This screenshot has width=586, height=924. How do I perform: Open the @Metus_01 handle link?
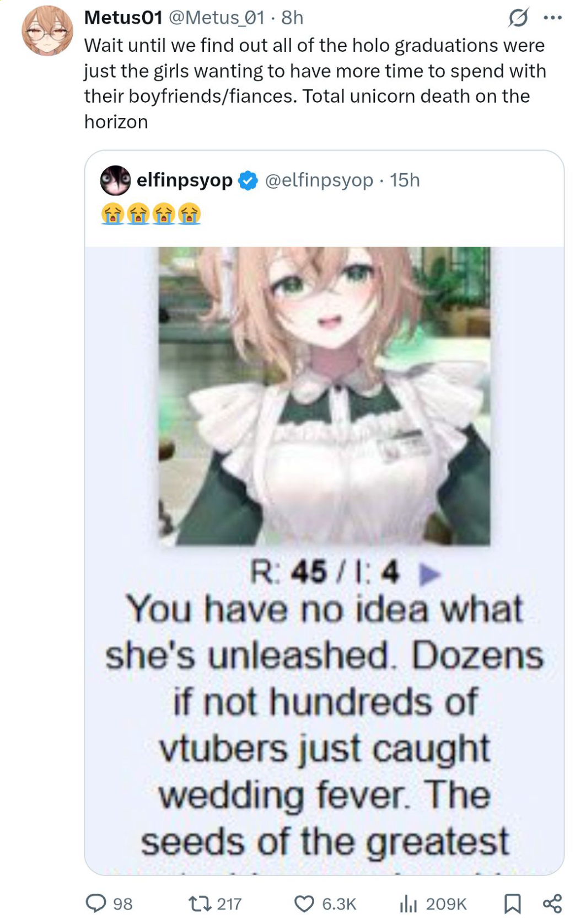[x=216, y=18]
